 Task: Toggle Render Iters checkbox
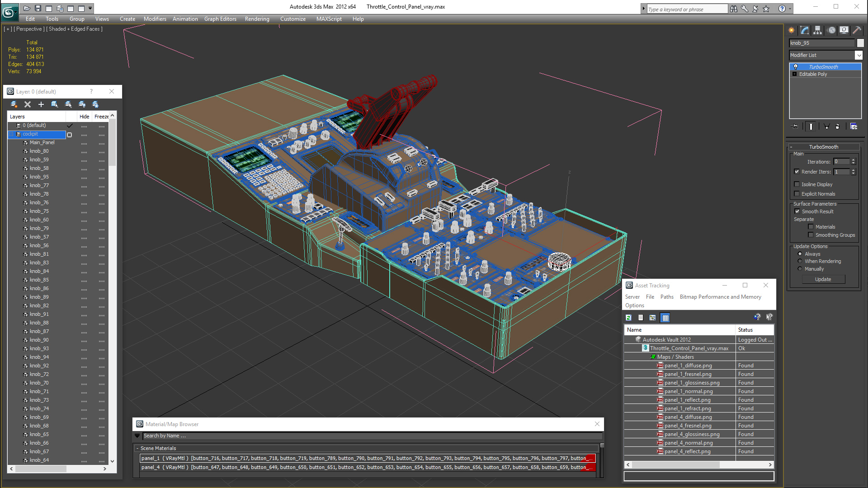[x=797, y=172]
